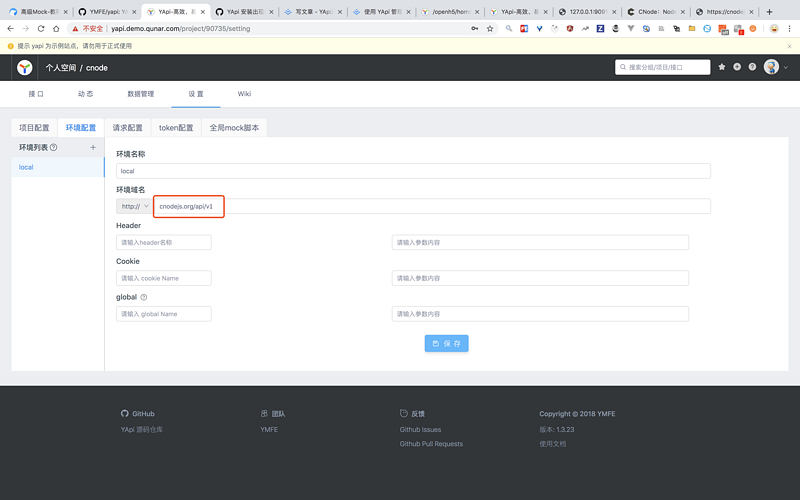Click 个人空间 breadcrumb link
The image size is (800, 500).
pos(61,68)
